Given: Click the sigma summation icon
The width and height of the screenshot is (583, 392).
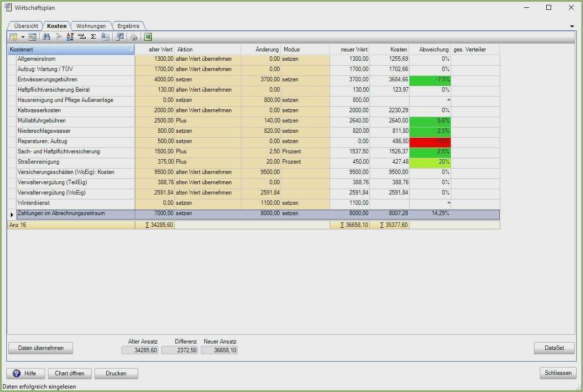Looking at the screenshot, I should [93, 37].
